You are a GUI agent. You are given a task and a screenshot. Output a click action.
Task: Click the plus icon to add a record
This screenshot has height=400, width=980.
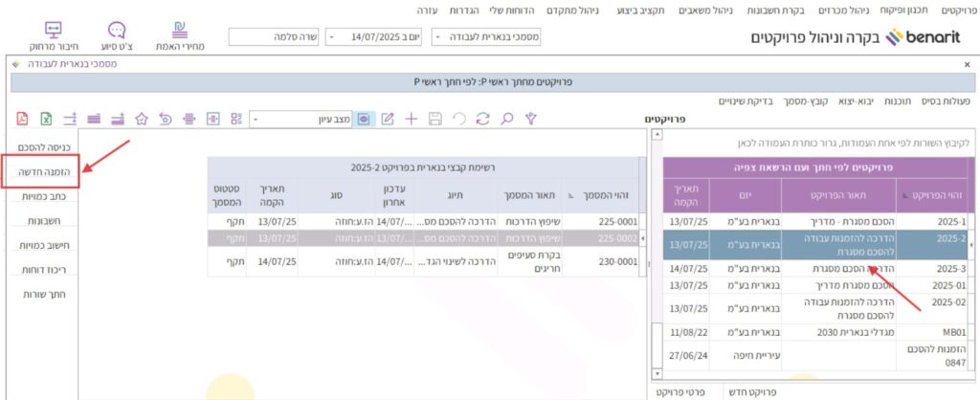coord(412,119)
